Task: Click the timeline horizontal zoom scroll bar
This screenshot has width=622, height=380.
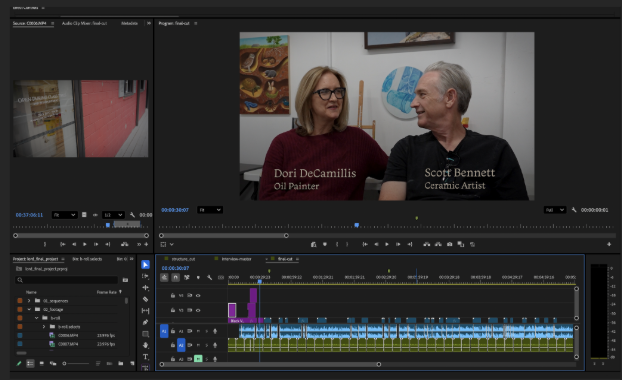Action: pos(270,364)
